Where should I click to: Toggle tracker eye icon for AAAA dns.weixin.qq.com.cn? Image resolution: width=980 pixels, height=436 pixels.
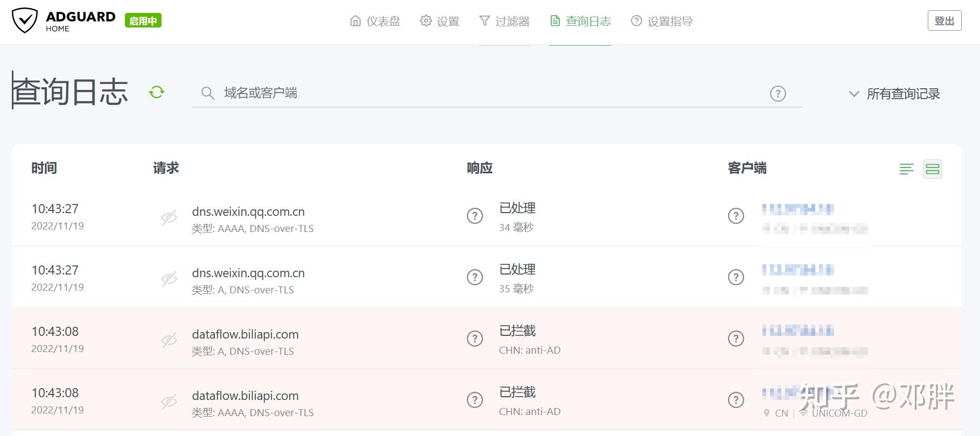click(x=169, y=218)
